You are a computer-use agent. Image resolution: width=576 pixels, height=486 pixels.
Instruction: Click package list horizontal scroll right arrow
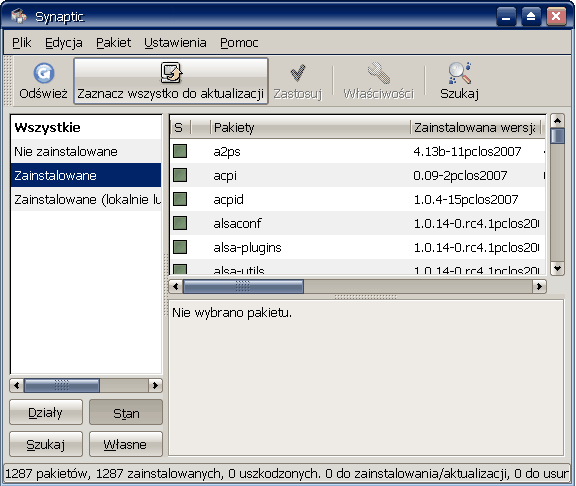[539, 286]
